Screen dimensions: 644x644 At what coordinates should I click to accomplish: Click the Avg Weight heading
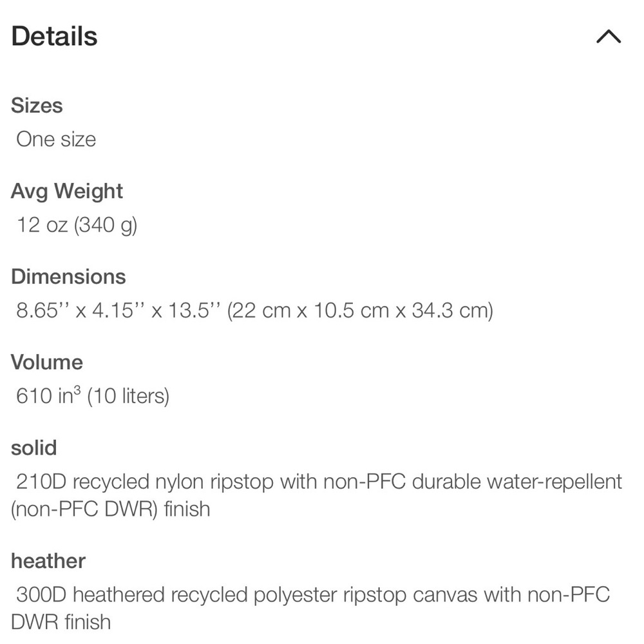pos(66,191)
